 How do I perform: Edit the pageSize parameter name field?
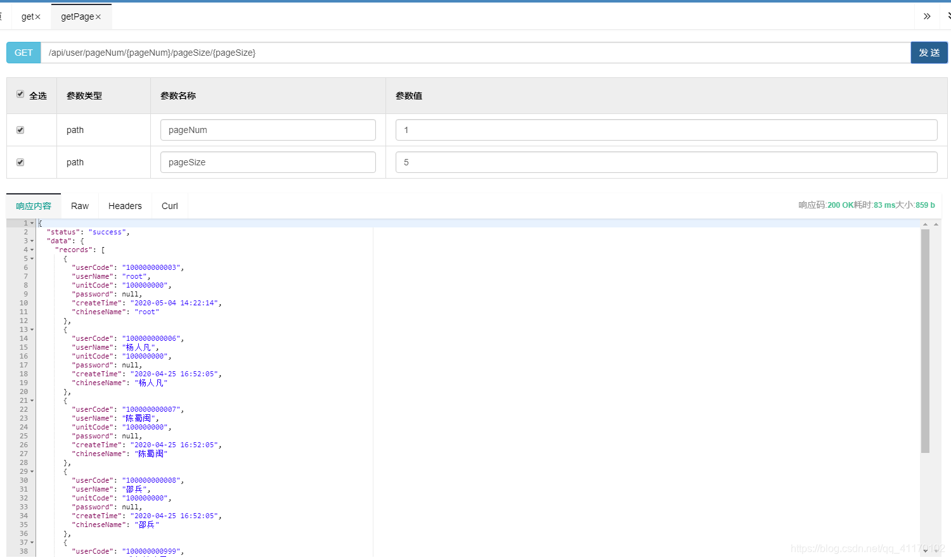tap(268, 162)
